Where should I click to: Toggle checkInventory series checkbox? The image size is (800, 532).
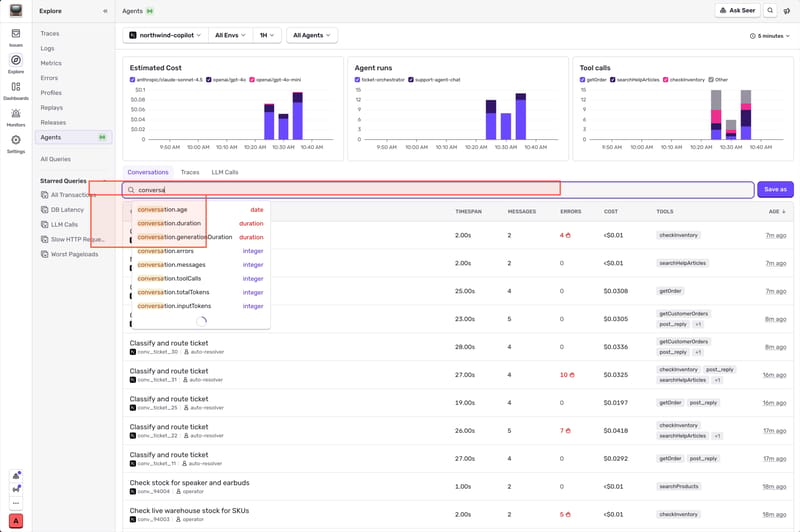click(665, 80)
